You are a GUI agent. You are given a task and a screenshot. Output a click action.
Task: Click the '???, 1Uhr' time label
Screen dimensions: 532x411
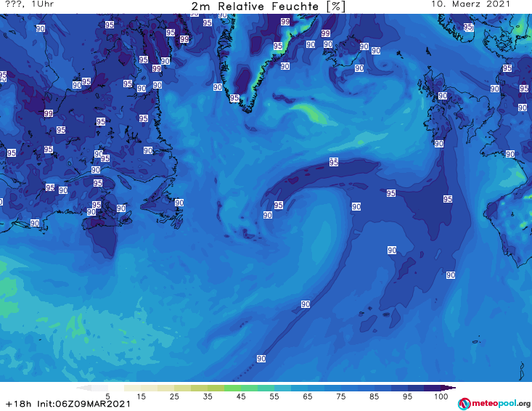30,4
